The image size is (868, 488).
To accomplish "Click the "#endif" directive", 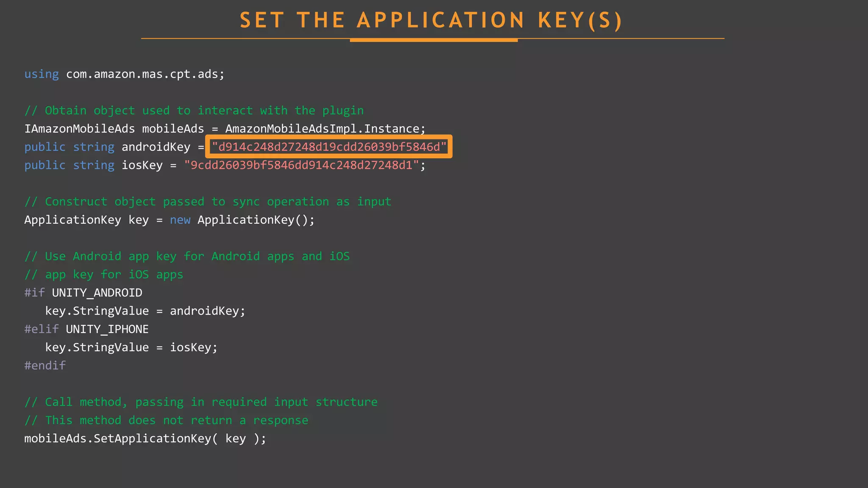I will 45,366.
